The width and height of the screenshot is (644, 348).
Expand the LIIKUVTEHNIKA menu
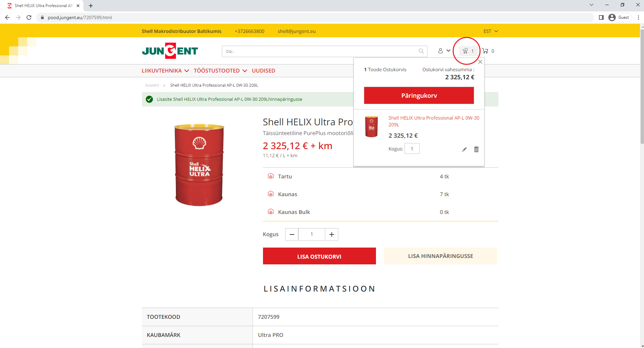pyautogui.click(x=165, y=71)
